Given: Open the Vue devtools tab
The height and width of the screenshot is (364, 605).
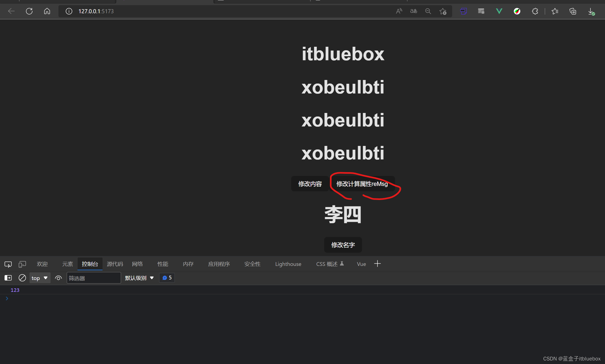Looking at the screenshot, I should pos(361,264).
